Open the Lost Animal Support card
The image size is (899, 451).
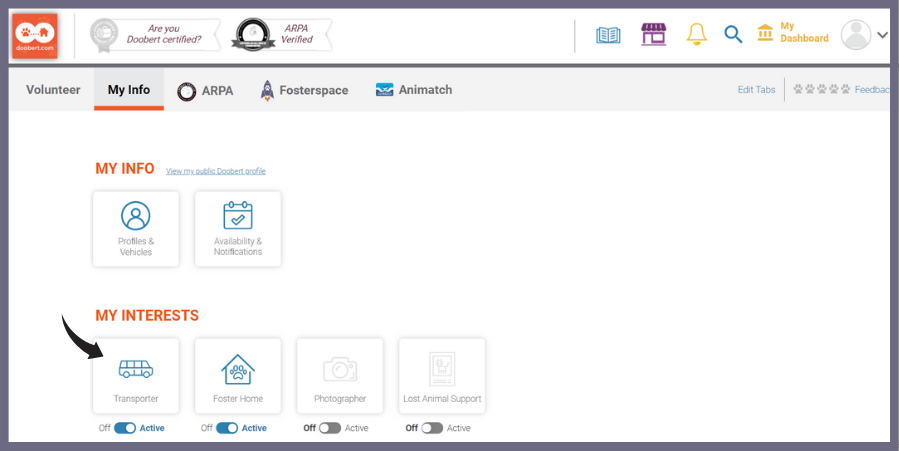442,376
